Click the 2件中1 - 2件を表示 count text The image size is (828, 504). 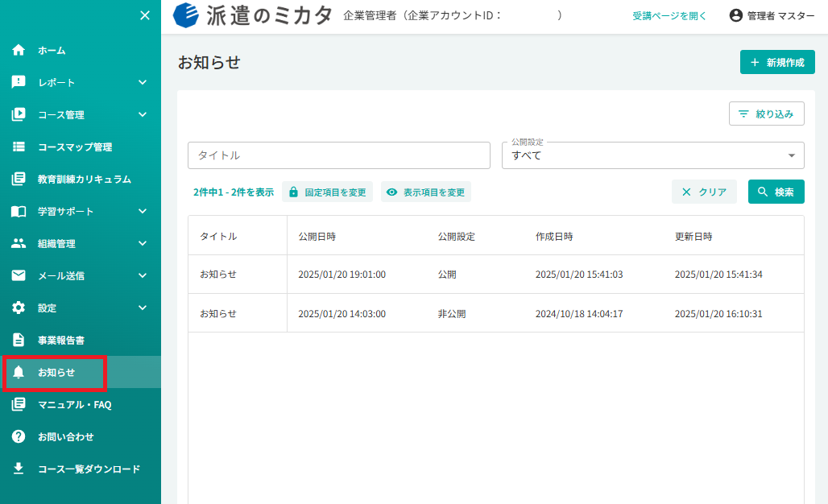pyautogui.click(x=234, y=192)
